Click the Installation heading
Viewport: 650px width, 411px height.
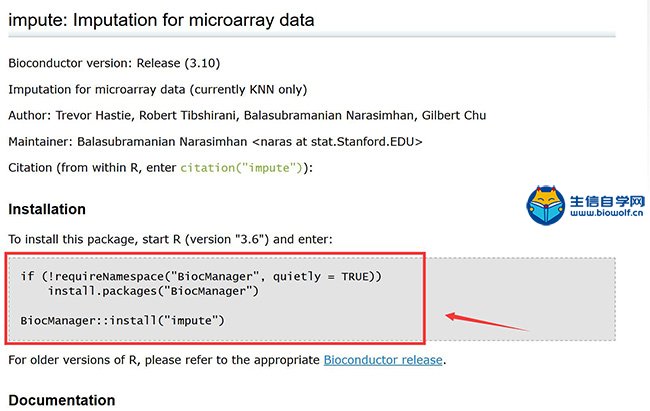click(47, 209)
